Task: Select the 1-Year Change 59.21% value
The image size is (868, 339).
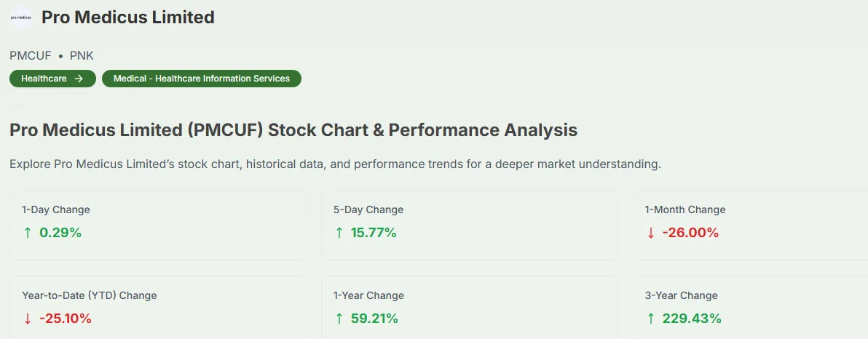Action: coord(376,319)
